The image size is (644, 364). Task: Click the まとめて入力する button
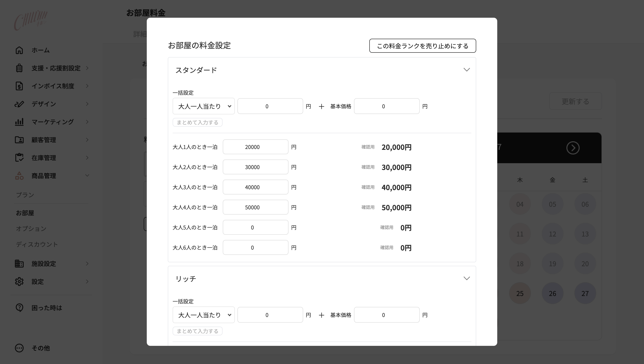(198, 122)
